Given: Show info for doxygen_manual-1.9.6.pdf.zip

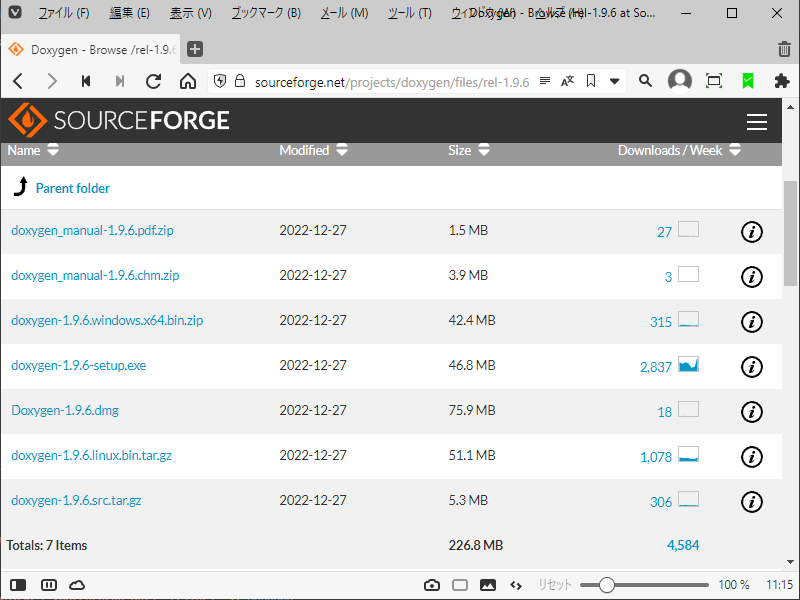Looking at the screenshot, I should coord(752,232).
